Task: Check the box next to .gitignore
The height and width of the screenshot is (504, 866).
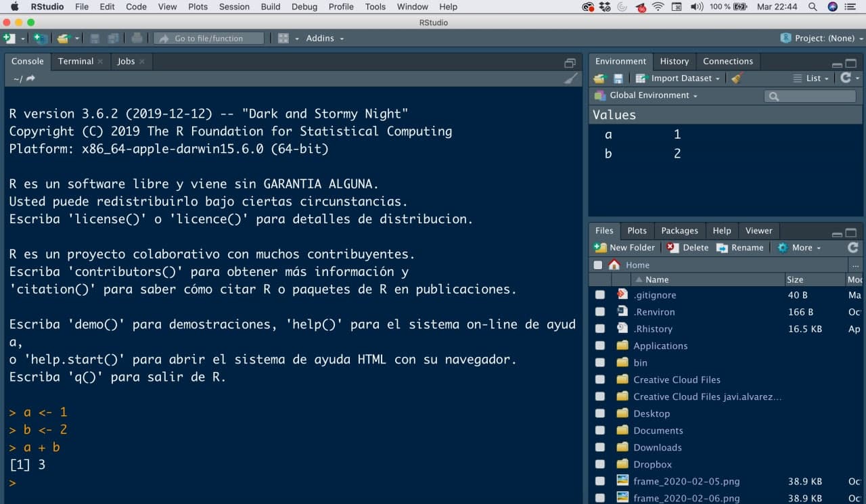Action: pos(600,295)
